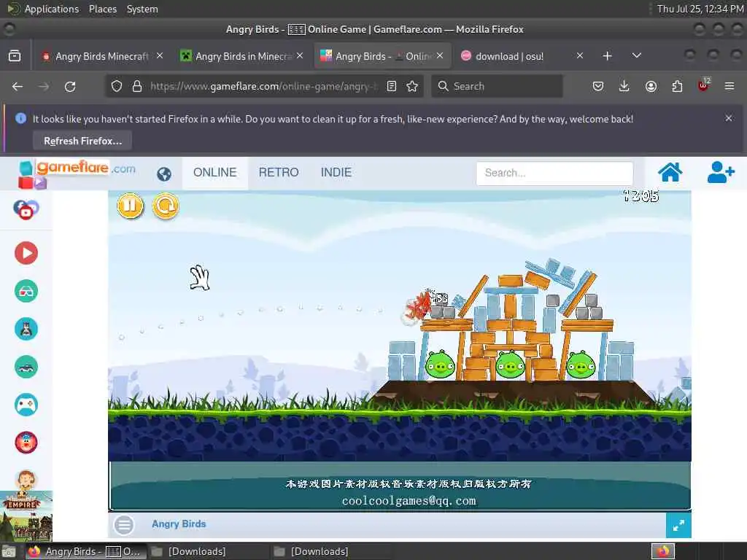This screenshot has width=747, height=560.
Task: Go to the site home via house icon
Action: 670,172
